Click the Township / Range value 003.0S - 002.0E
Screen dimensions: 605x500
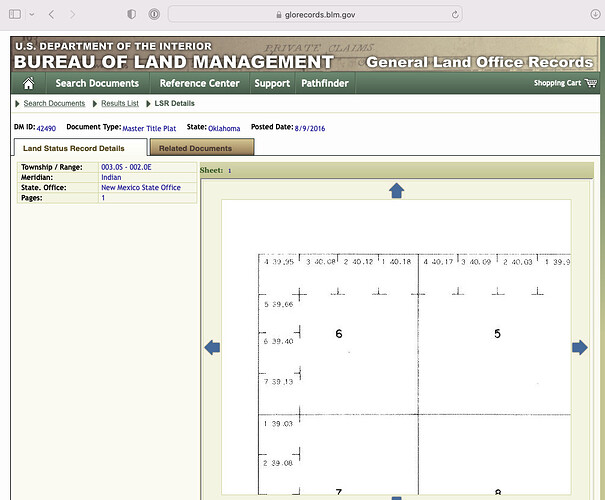126,167
